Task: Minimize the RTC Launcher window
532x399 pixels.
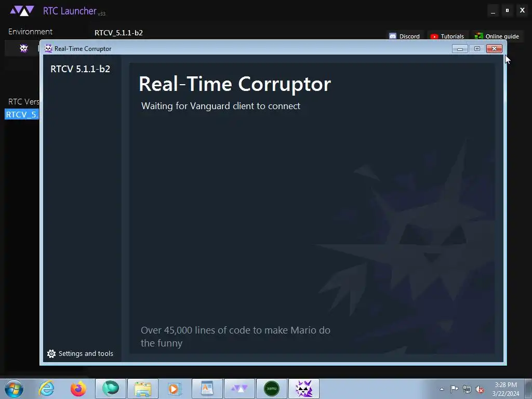Action: click(493, 11)
